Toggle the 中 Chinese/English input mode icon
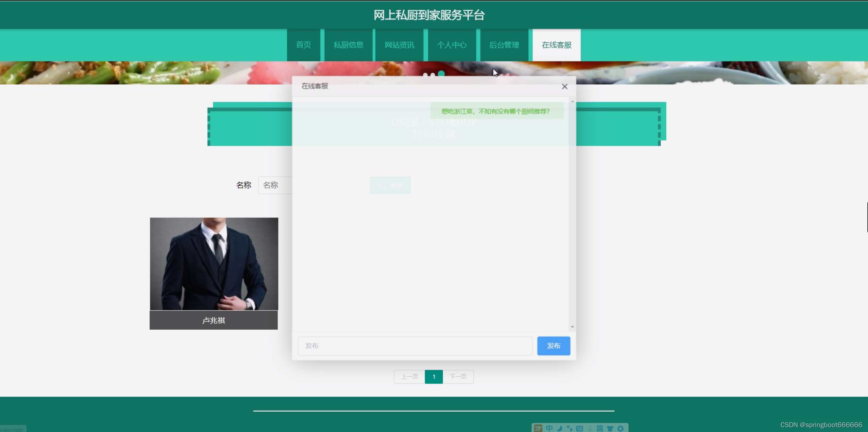868x432 pixels. (549, 428)
